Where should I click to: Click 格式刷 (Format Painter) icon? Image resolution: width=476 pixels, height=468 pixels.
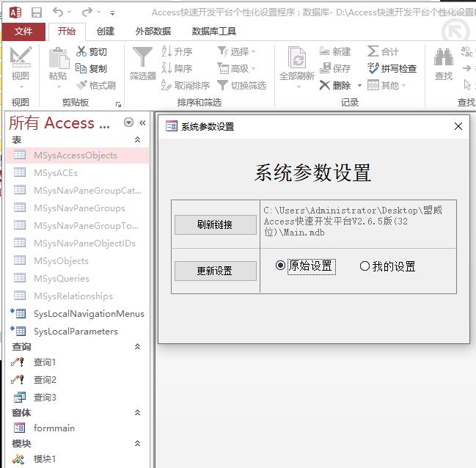point(81,85)
